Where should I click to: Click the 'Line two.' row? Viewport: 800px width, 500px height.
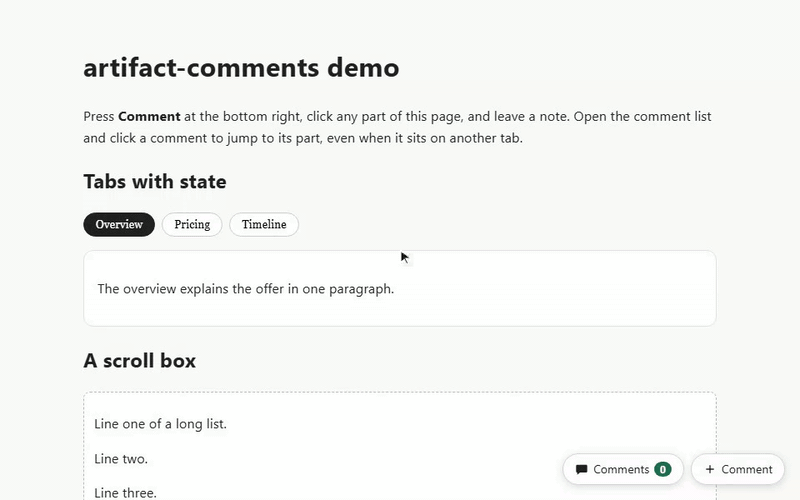(121, 459)
